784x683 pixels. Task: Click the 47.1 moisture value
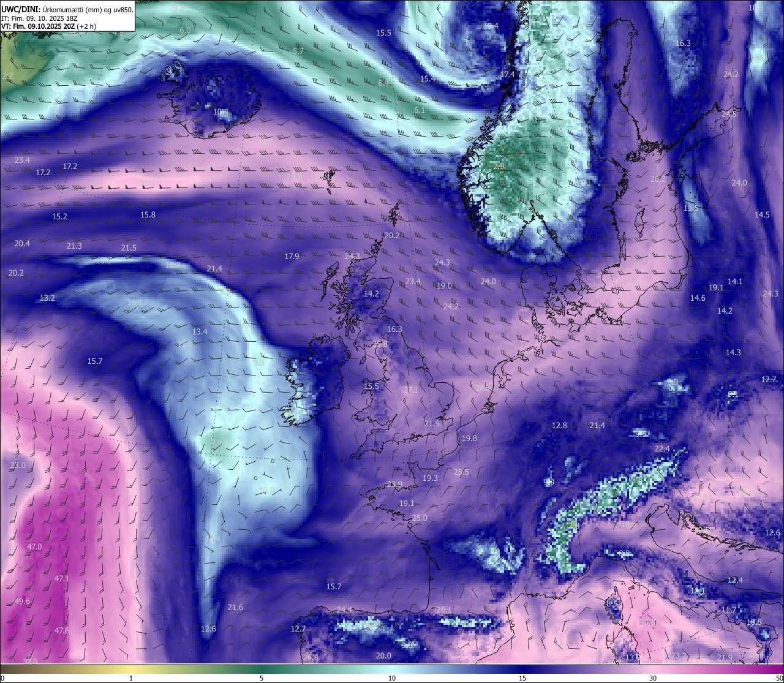pos(62,578)
